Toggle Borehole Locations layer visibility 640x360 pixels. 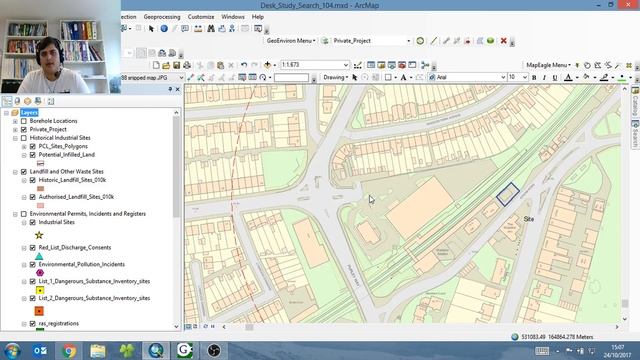[24, 121]
